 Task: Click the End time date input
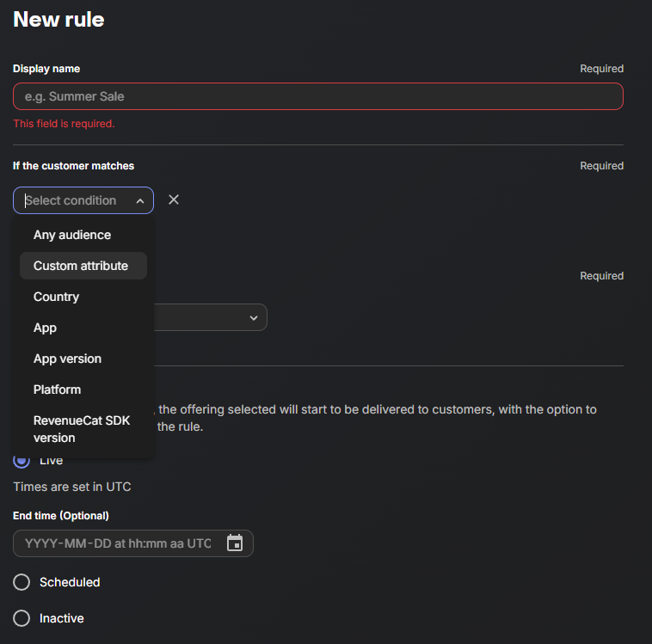coord(133,543)
